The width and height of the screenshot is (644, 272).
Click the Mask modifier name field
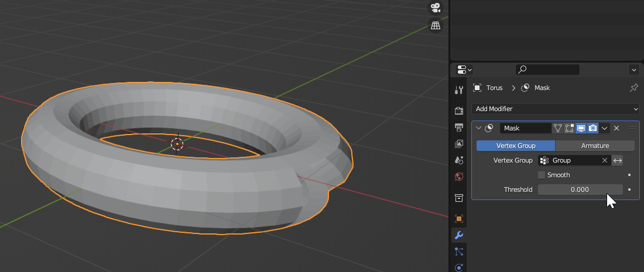(526, 128)
